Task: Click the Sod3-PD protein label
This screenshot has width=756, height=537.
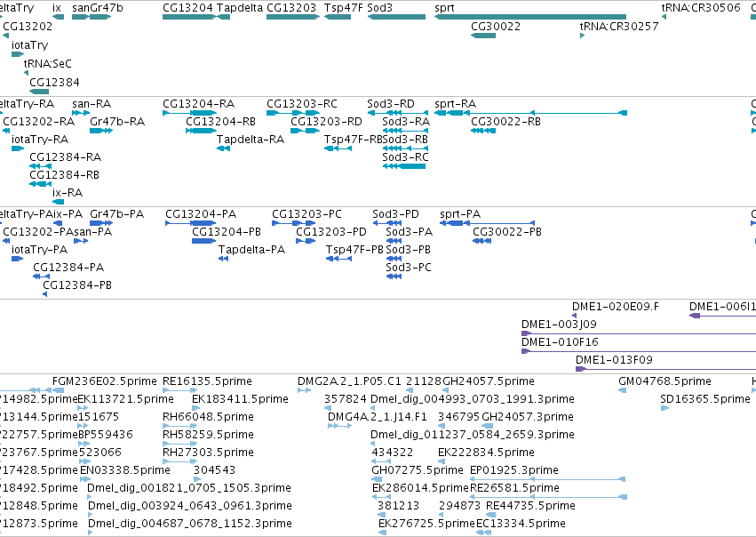Action: (395, 214)
